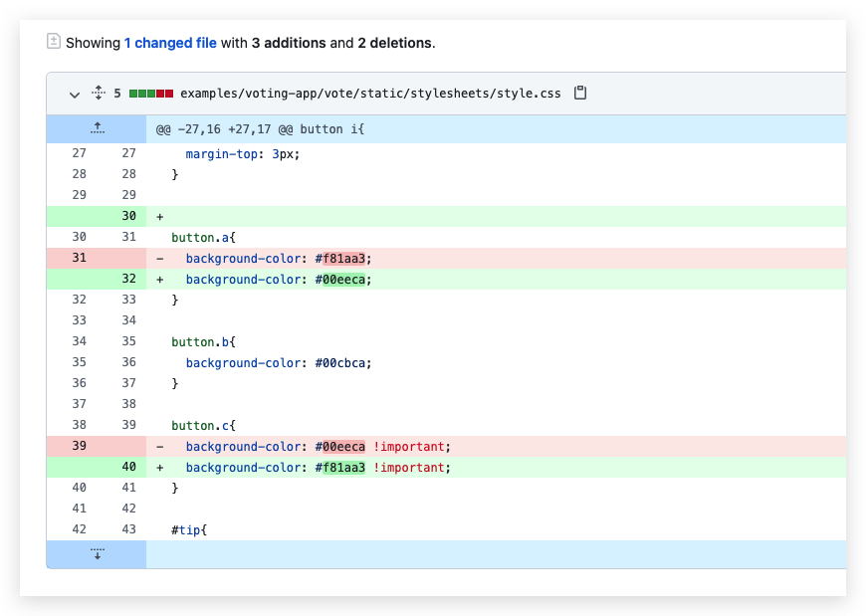Select deleted line number 39
866x616 pixels.
point(79,447)
